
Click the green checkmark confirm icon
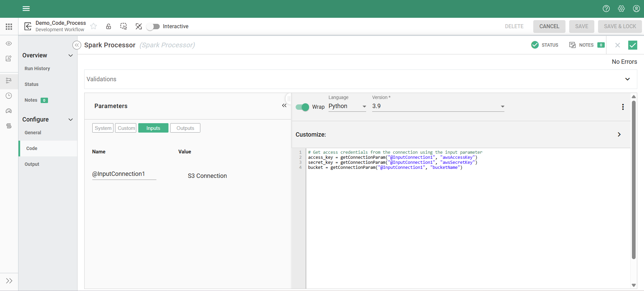pyautogui.click(x=633, y=45)
